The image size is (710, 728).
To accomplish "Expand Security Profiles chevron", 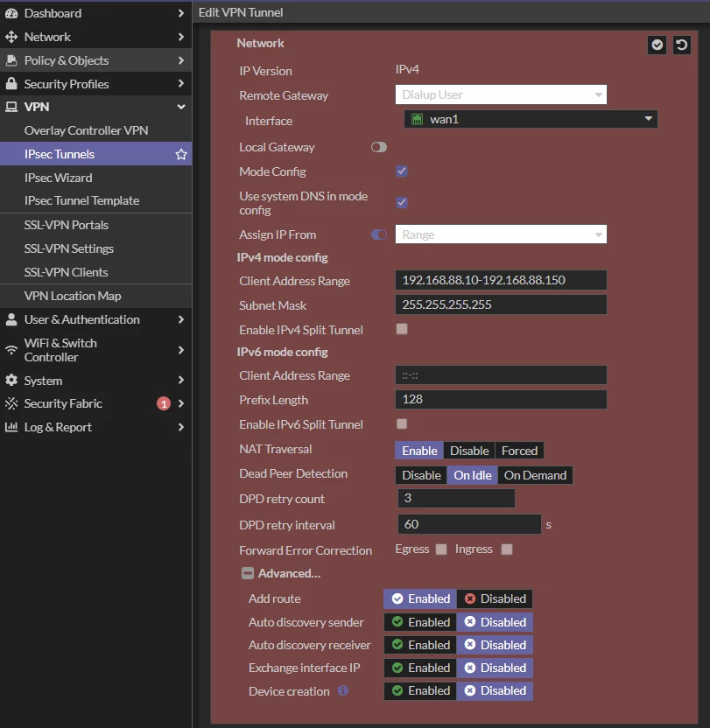I will click(181, 84).
